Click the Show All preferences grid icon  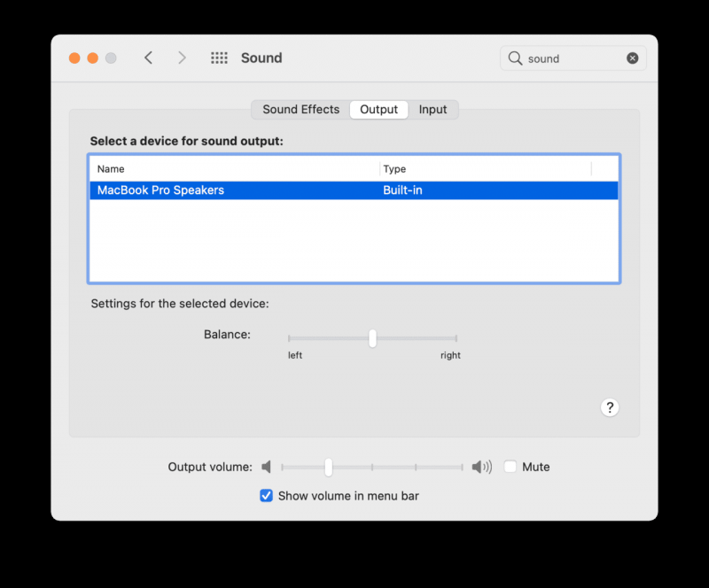click(x=218, y=58)
